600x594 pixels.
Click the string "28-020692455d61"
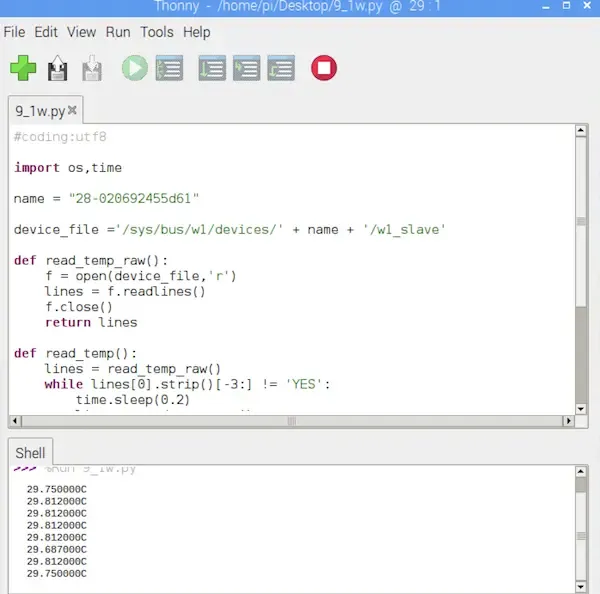(x=134, y=198)
